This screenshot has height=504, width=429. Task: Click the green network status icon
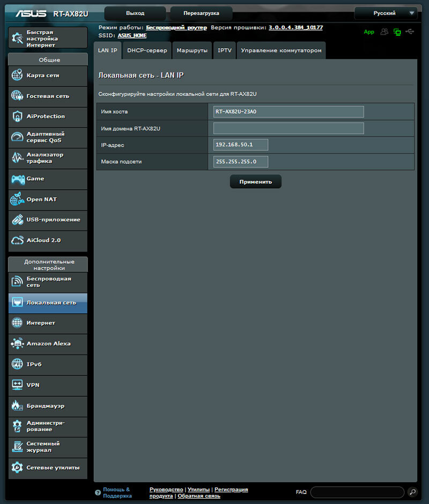pyautogui.click(x=397, y=32)
